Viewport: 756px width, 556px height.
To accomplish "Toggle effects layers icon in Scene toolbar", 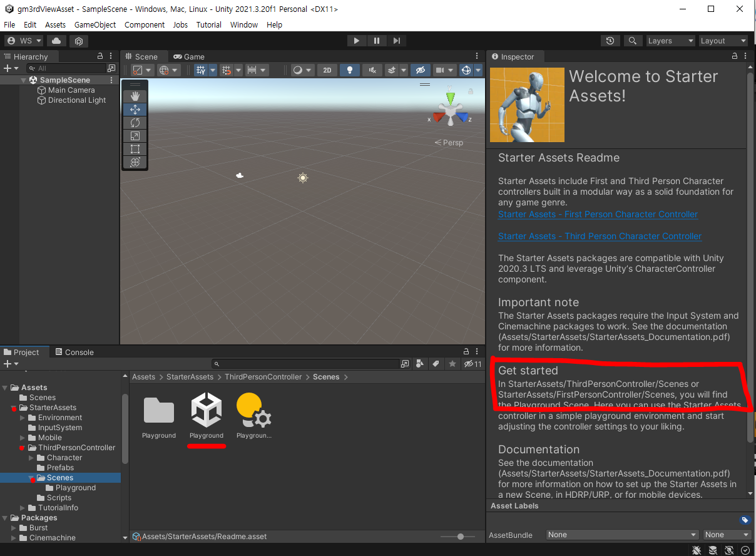I will 392,70.
